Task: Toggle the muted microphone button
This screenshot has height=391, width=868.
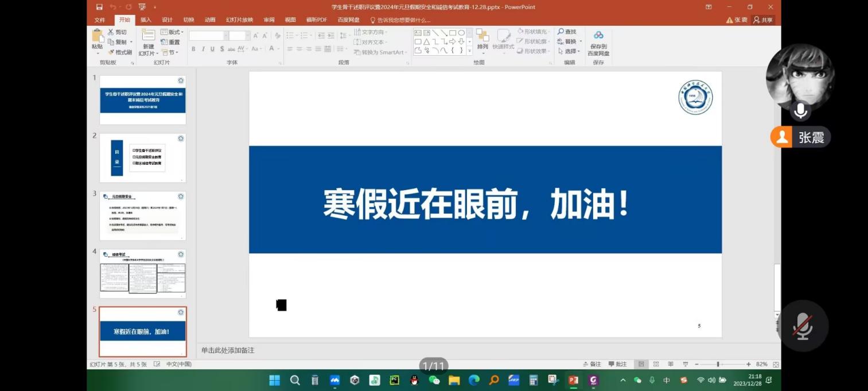Action: (803, 326)
